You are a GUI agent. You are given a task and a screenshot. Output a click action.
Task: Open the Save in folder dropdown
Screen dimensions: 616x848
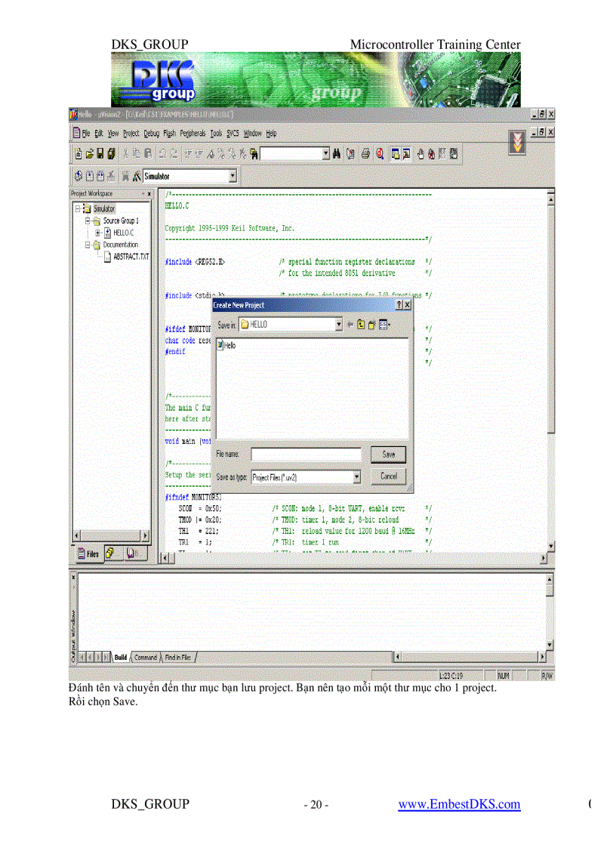click(340, 323)
